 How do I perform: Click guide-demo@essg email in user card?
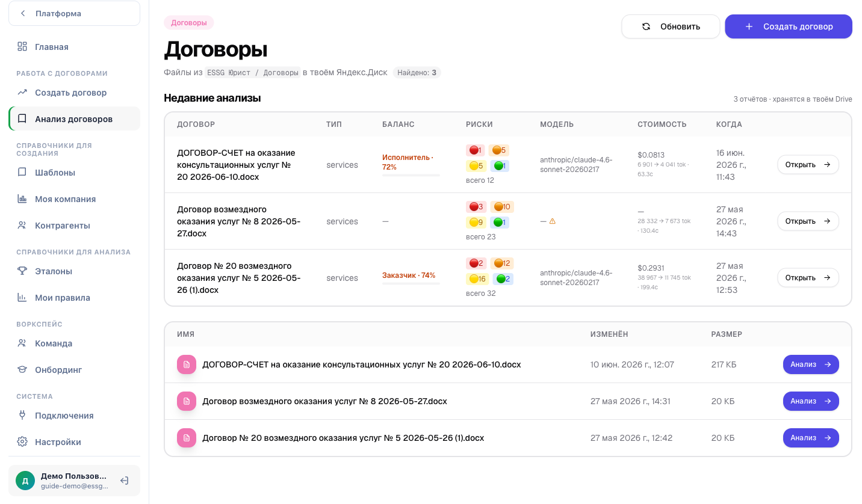pyautogui.click(x=75, y=486)
